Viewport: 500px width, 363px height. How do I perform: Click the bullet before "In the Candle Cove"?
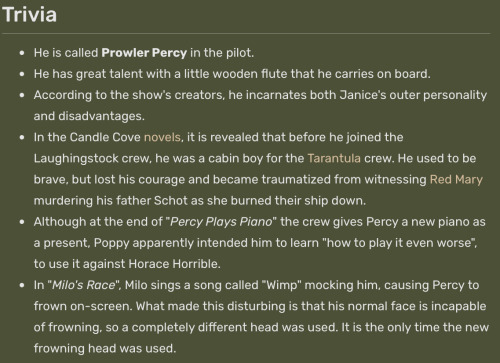pos(22,137)
